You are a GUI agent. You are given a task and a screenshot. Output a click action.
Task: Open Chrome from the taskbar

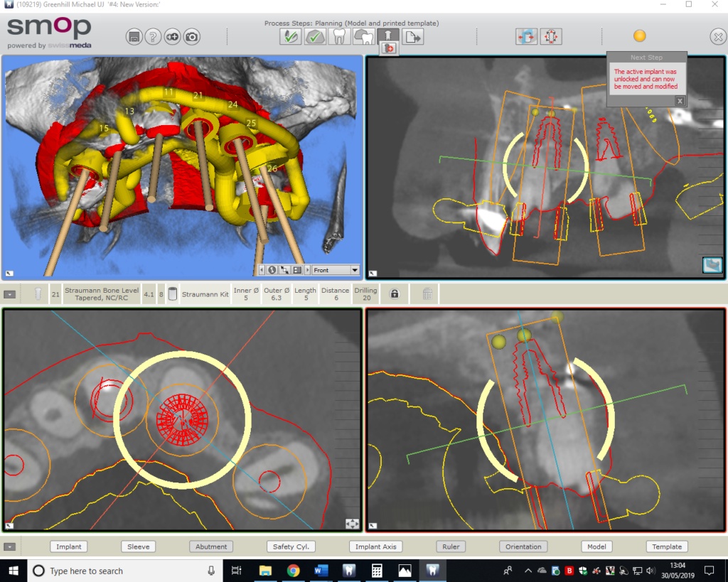pos(293,571)
